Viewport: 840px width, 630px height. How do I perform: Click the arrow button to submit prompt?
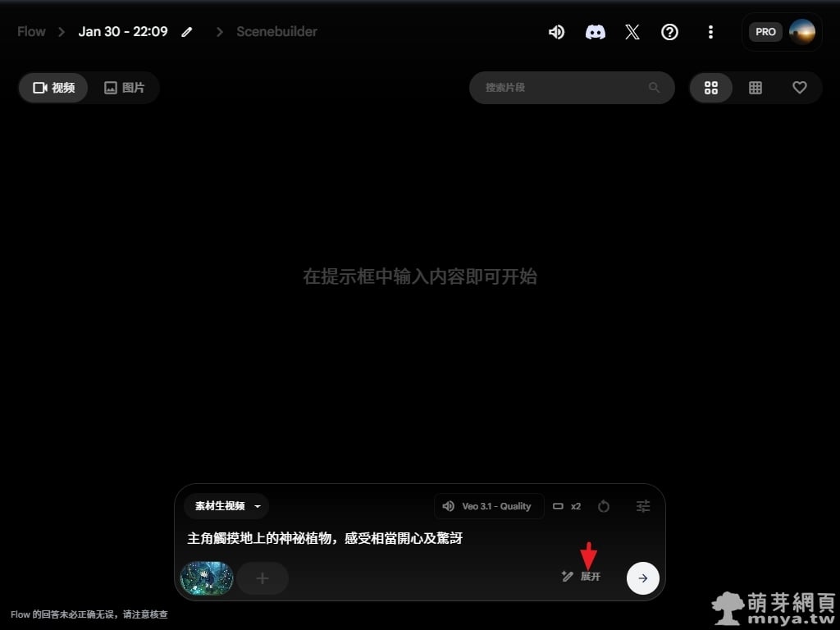coord(643,577)
